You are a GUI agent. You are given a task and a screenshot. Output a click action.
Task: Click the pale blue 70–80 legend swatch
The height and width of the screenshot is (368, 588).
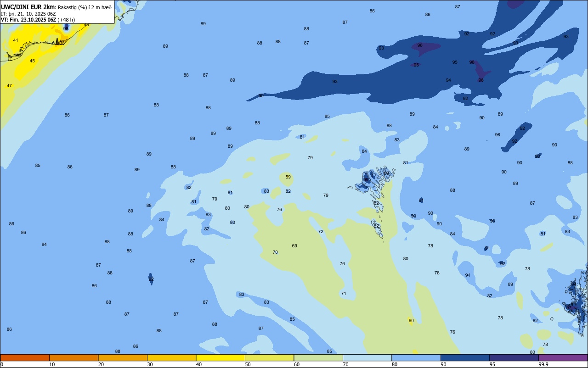[x=367, y=357]
